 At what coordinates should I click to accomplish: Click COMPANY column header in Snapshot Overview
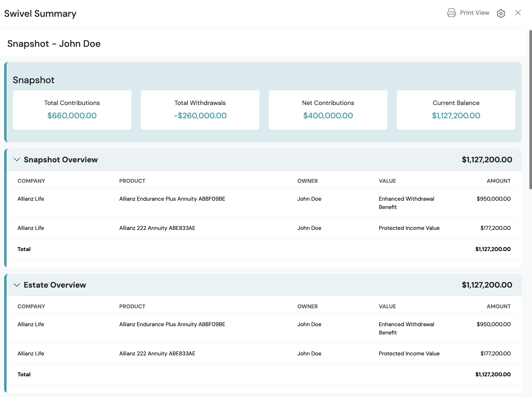click(x=31, y=181)
